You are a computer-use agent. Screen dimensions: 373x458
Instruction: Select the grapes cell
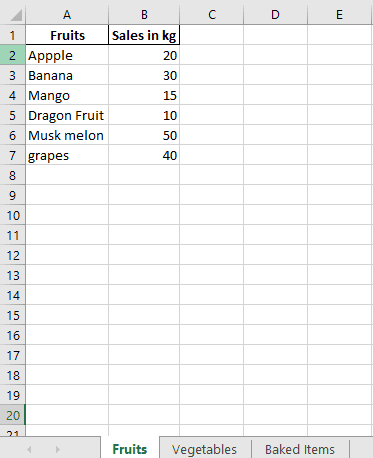67,155
